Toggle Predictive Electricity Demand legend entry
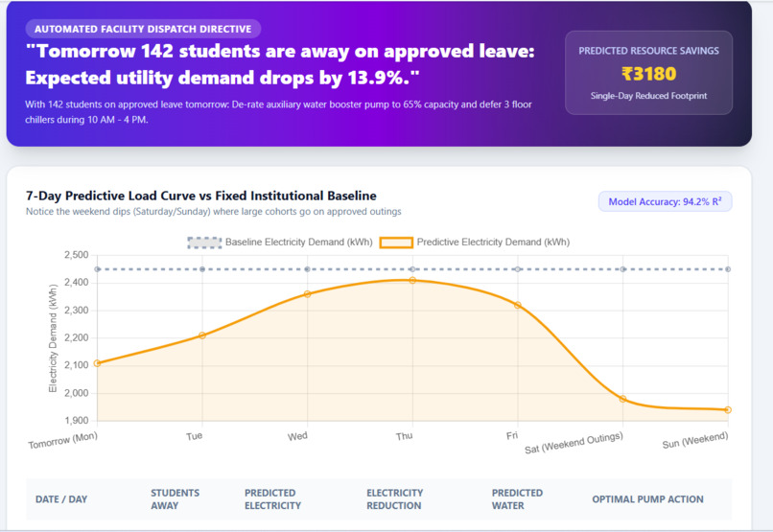The height and width of the screenshot is (532, 773). [x=475, y=243]
